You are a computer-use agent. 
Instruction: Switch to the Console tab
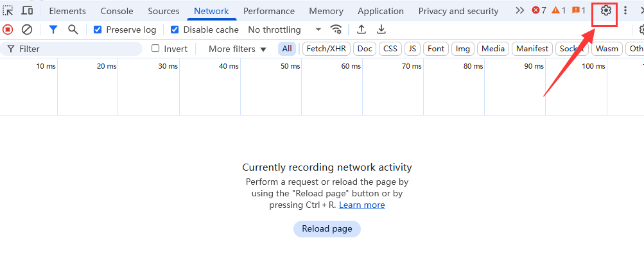(x=117, y=11)
